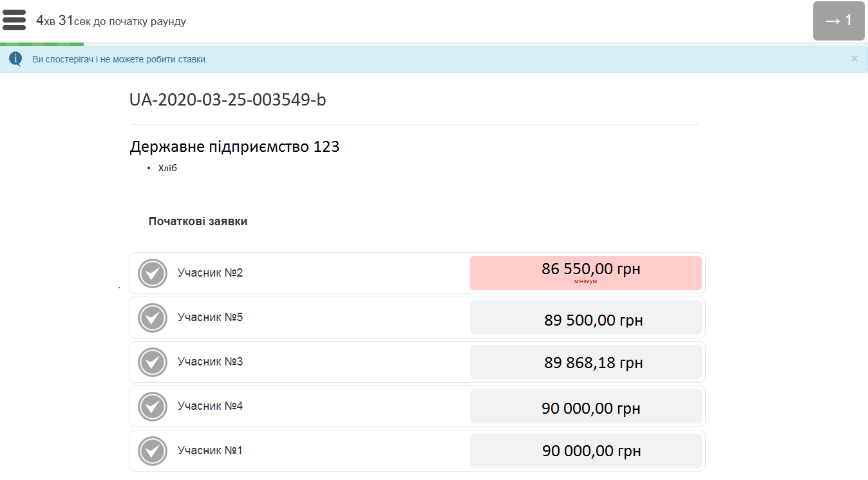Click the Хліб list item
The width and height of the screenshot is (868, 480).
[167, 169]
